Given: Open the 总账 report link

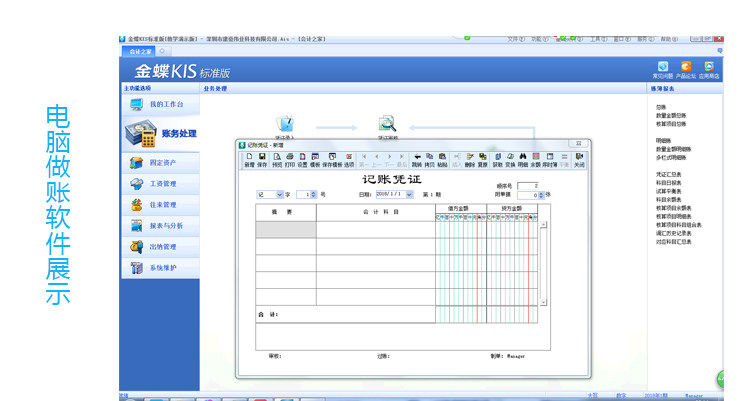Looking at the screenshot, I should click(x=661, y=107).
